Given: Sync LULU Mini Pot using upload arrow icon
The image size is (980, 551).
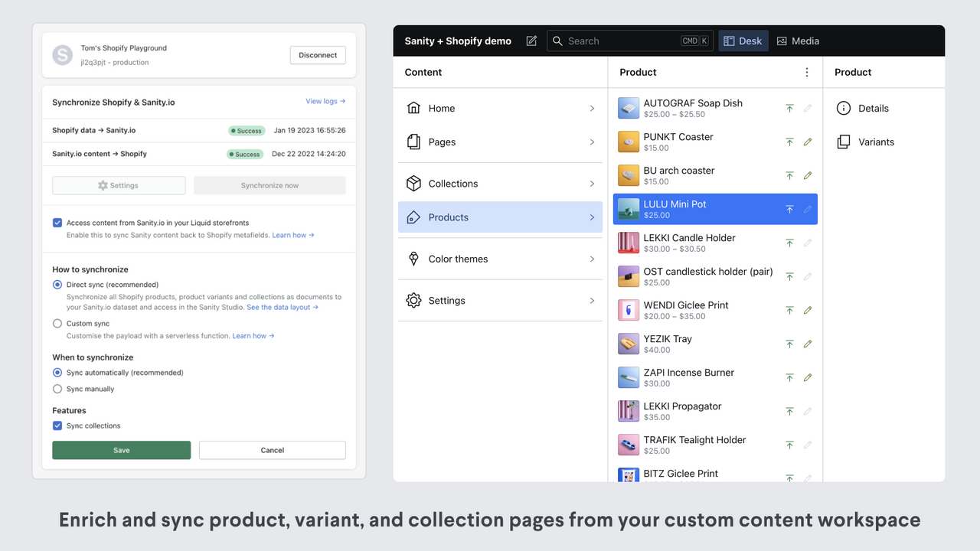Looking at the screenshot, I should pos(789,209).
